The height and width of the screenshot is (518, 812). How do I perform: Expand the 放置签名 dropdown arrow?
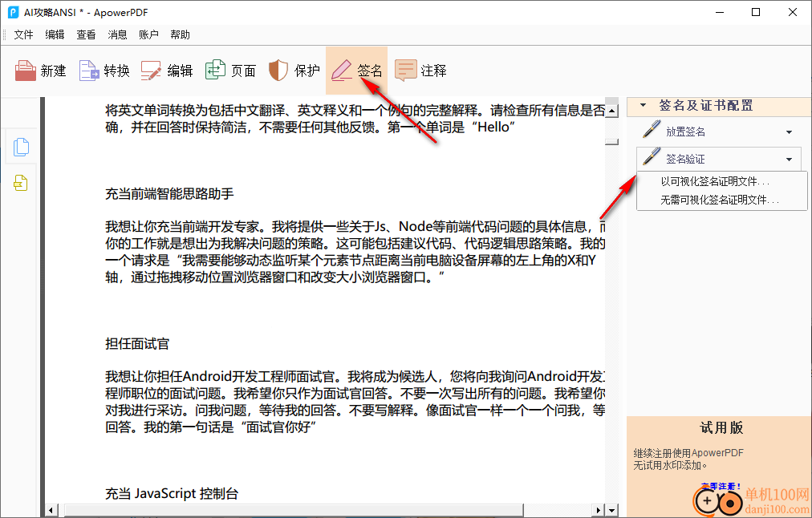point(789,132)
